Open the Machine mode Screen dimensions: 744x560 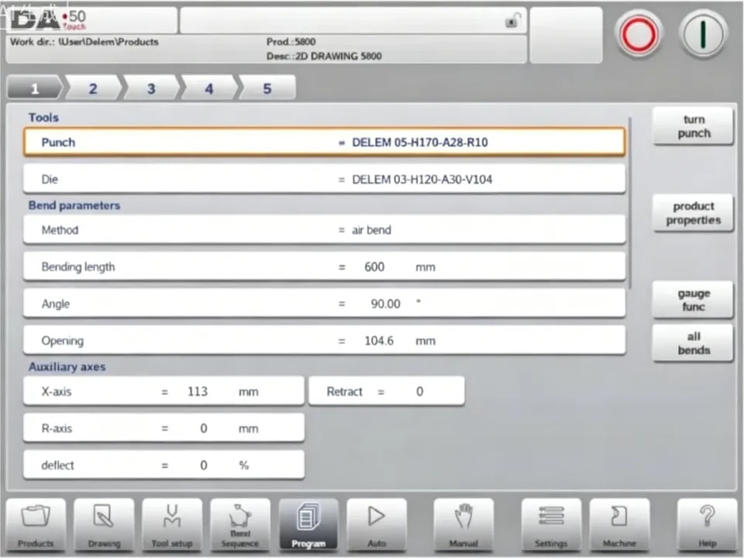(x=619, y=525)
